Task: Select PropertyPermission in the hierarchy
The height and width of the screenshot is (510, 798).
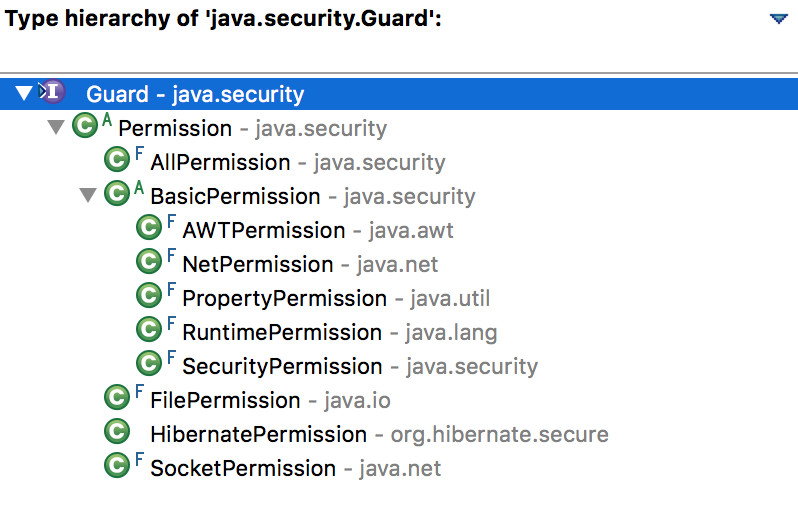Action: pyautogui.click(x=284, y=298)
